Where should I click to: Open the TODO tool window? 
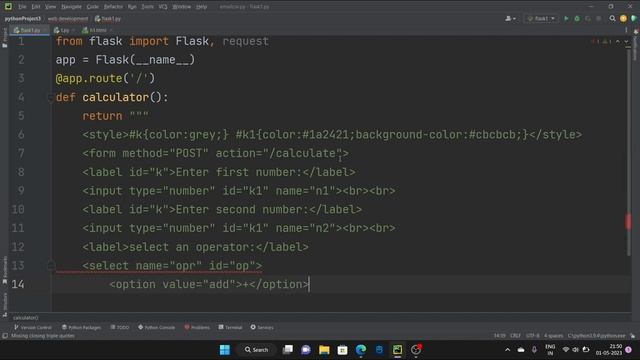(x=120, y=327)
